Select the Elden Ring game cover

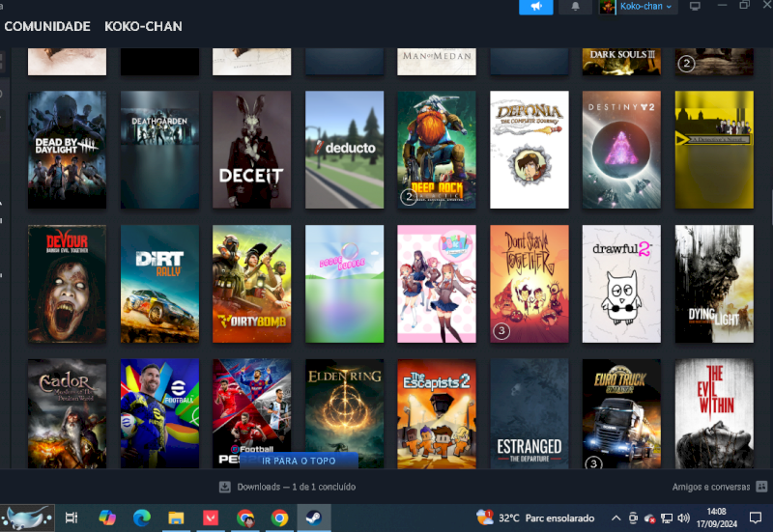[x=344, y=414]
